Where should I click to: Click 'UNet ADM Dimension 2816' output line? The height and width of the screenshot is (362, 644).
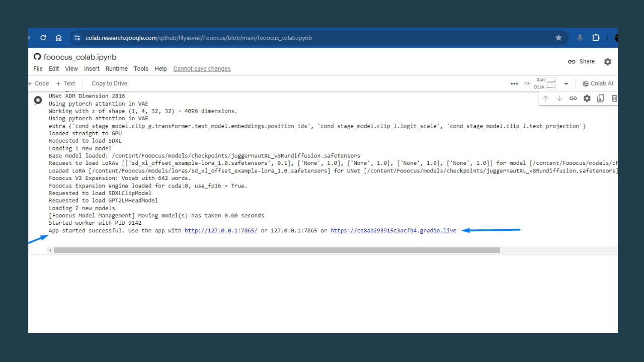[87, 96]
